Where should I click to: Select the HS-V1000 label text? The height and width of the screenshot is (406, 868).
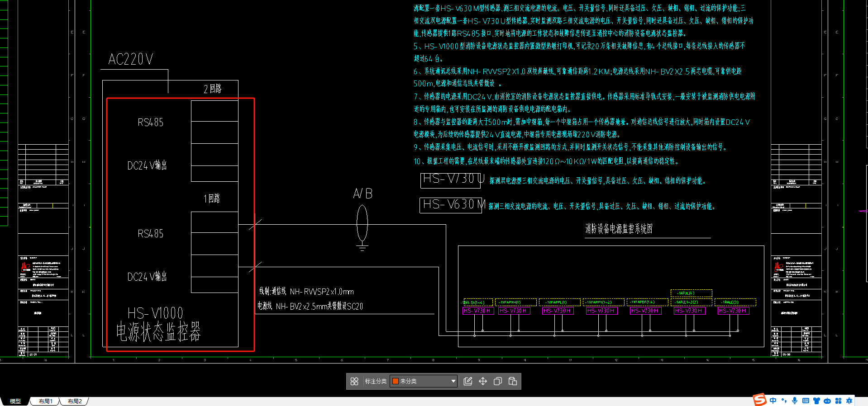[155, 313]
